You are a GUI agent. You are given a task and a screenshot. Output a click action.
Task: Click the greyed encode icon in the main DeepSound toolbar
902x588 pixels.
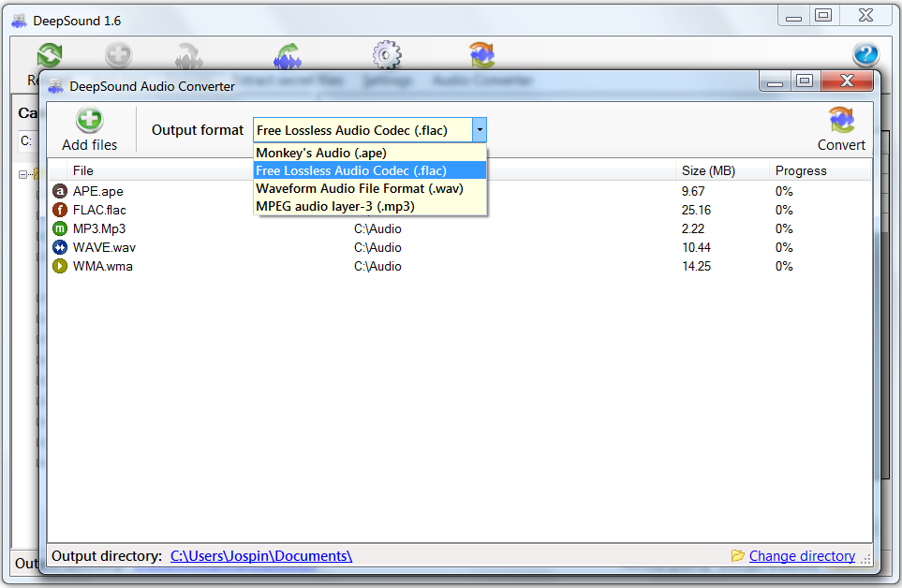pos(189,56)
